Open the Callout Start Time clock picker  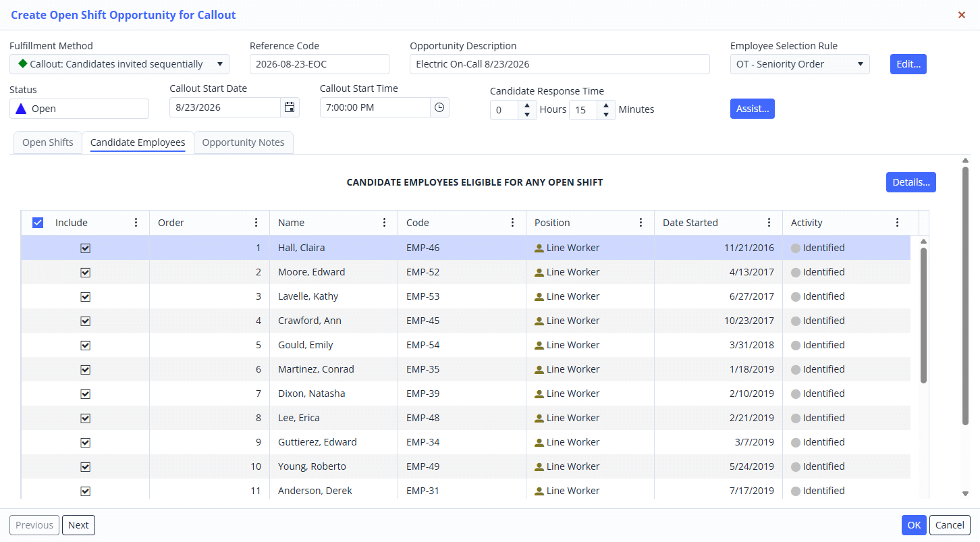pyautogui.click(x=439, y=107)
